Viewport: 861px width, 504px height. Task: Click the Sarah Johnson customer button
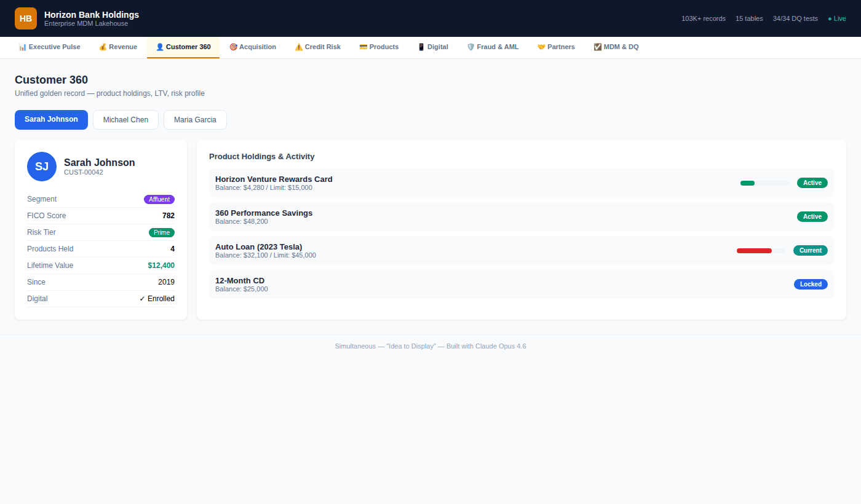coord(51,120)
